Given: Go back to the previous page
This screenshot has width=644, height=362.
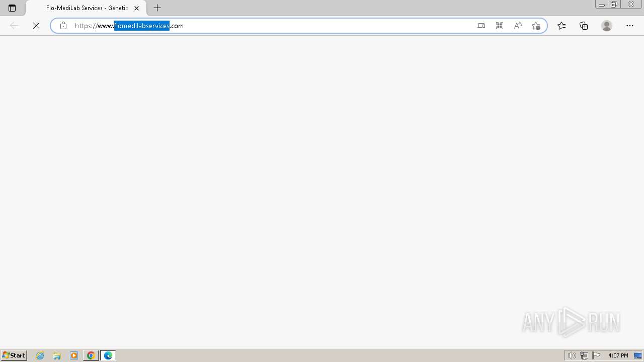Looking at the screenshot, I should point(14,26).
